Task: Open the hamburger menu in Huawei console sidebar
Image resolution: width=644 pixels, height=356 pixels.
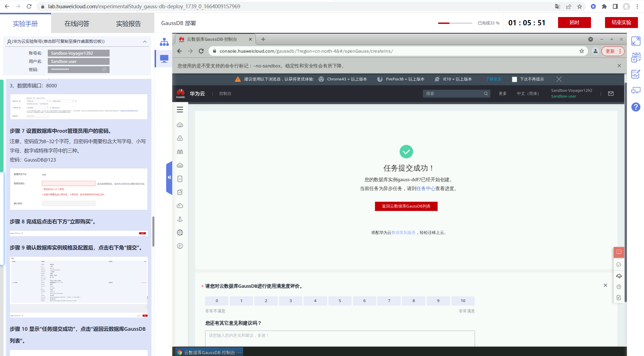Action: (x=180, y=110)
